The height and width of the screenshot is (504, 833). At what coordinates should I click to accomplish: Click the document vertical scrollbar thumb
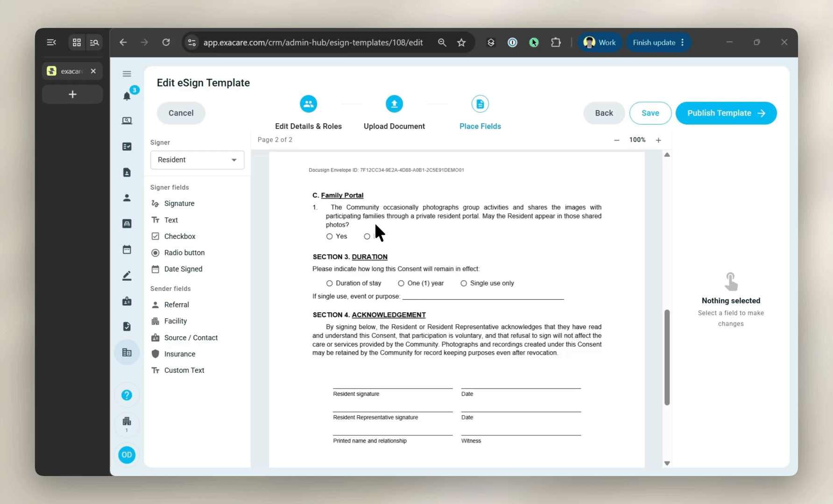pyautogui.click(x=667, y=357)
